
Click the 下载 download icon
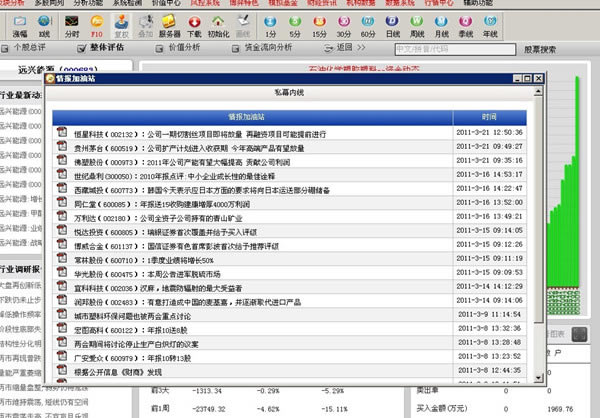click(196, 24)
